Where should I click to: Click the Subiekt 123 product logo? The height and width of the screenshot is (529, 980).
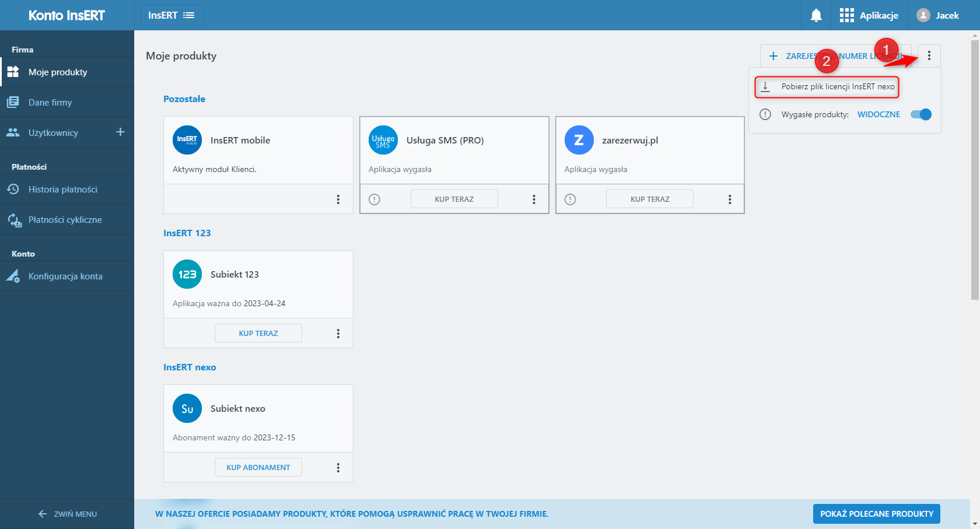[x=187, y=274]
